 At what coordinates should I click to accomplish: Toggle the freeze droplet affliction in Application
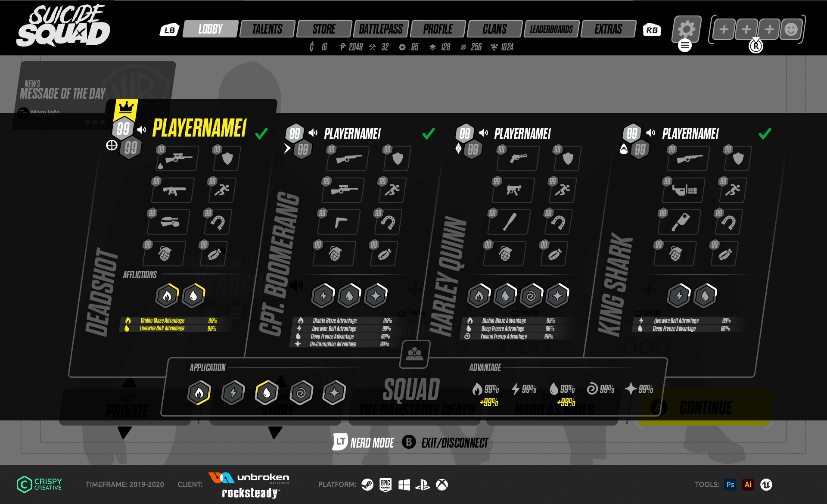point(267,392)
